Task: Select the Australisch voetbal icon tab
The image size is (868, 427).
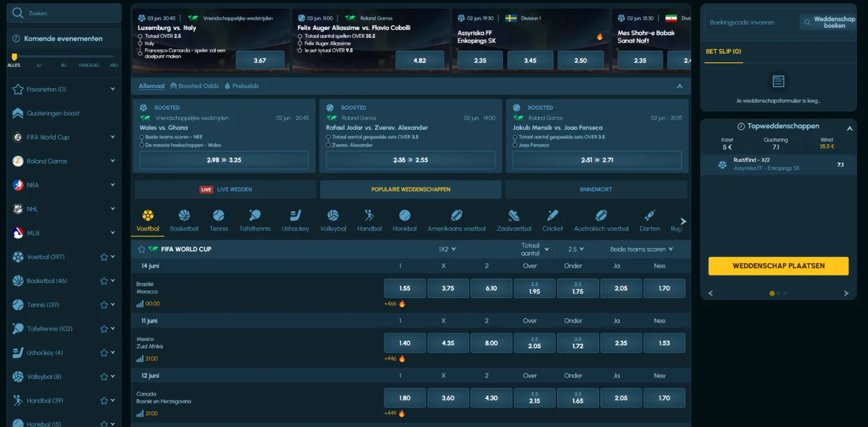Action: pos(601,221)
